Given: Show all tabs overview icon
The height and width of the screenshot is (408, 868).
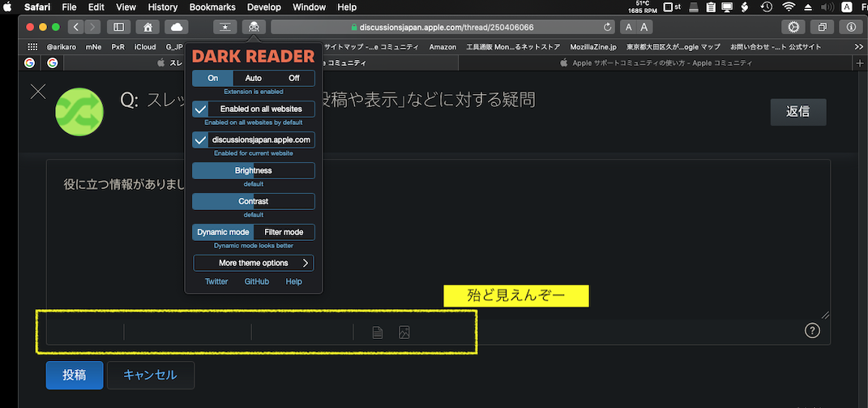Looking at the screenshot, I should 823,27.
